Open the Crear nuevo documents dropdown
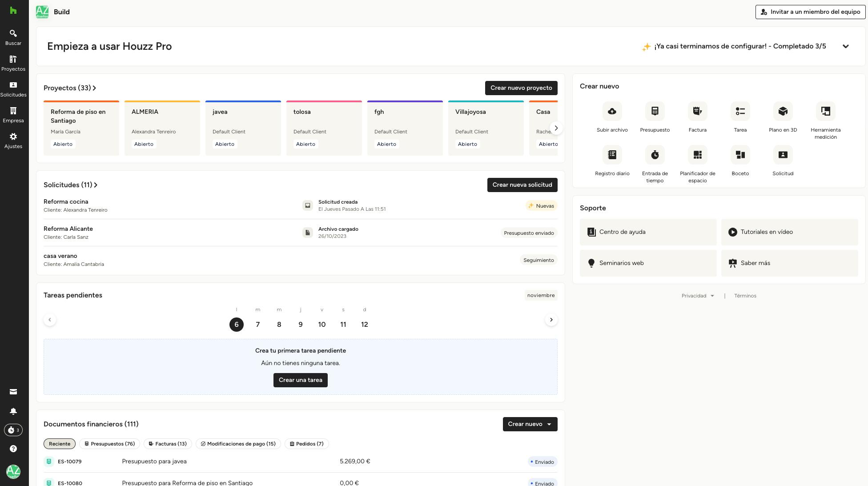This screenshot has height=486, width=868. (530, 424)
